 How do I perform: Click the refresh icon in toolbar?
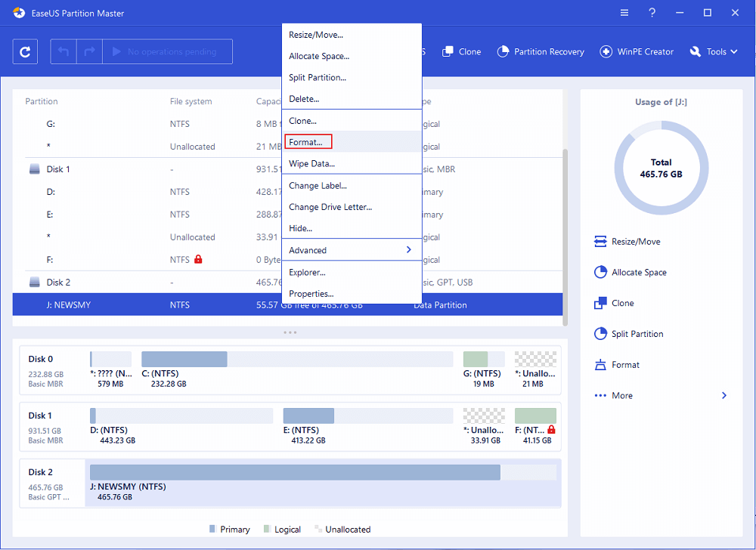(26, 52)
